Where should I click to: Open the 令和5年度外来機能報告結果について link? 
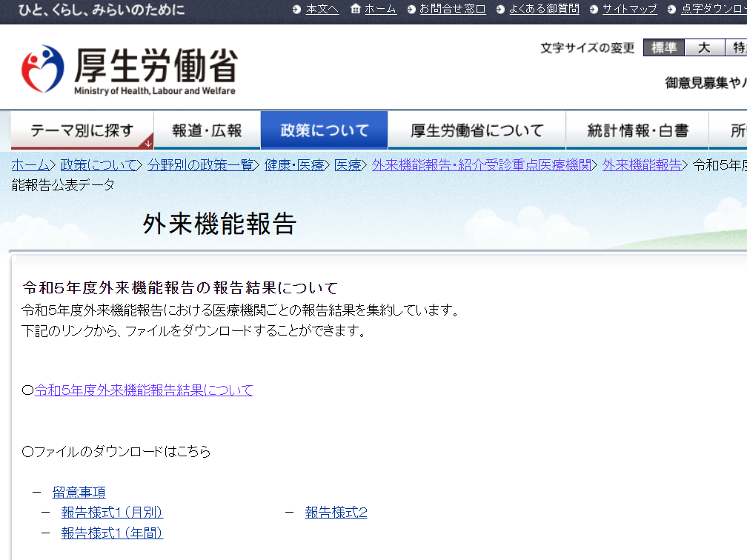(145, 390)
